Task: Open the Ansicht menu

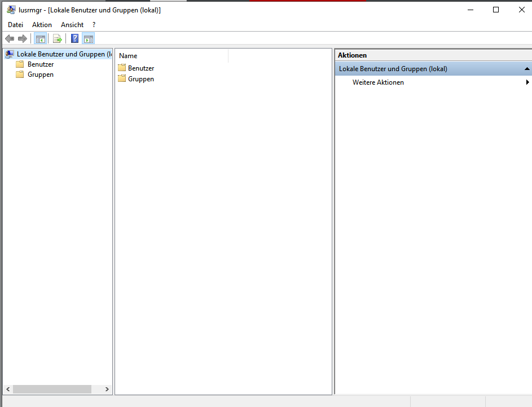Action: [x=72, y=25]
